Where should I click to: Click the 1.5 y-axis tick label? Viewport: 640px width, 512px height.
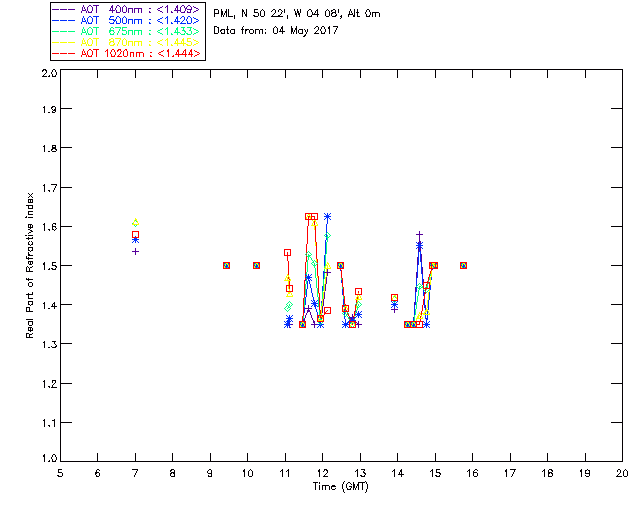click(x=49, y=266)
